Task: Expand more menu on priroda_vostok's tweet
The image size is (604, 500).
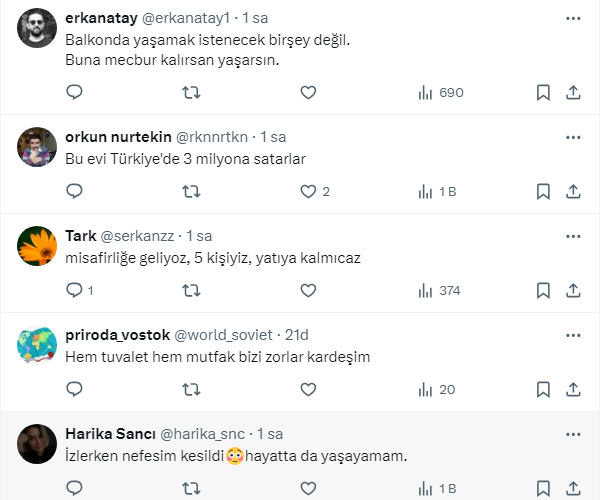Action: pos(573,334)
